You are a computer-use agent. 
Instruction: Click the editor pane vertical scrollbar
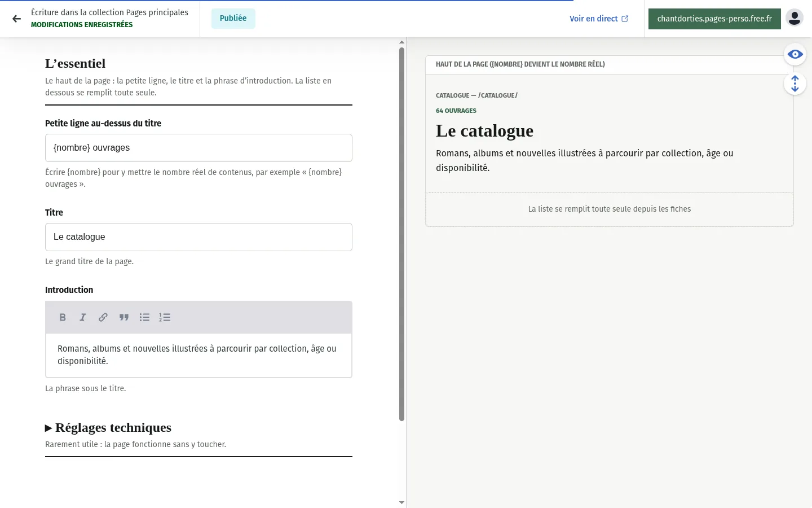click(x=401, y=234)
